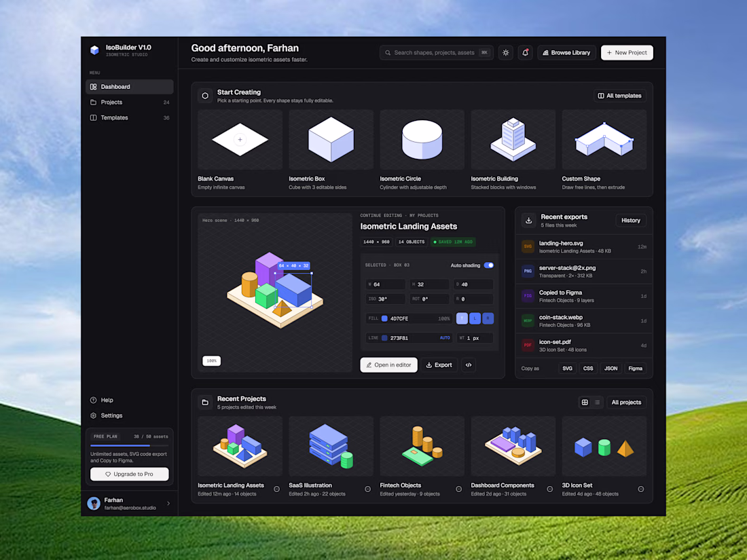Open Settings in the sidebar
Screen dimensions: 747x560
tap(130, 415)
